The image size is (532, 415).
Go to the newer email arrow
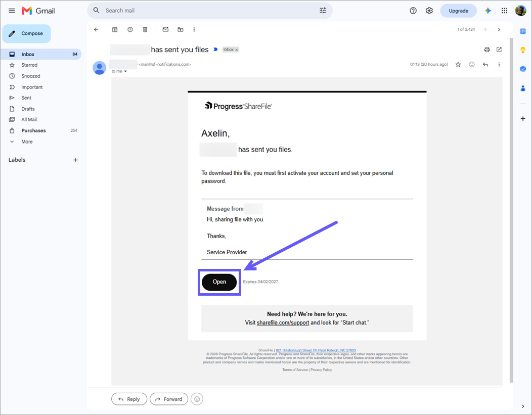coord(485,29)
